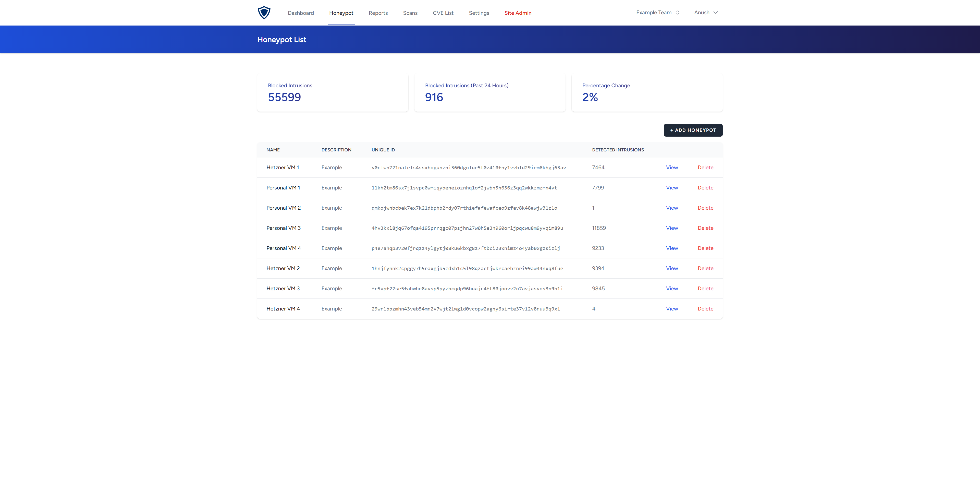Viewport: 980px width, 490px height.
Task: Select the Hetzner VM 4 name cell
Action: [283, 309]
